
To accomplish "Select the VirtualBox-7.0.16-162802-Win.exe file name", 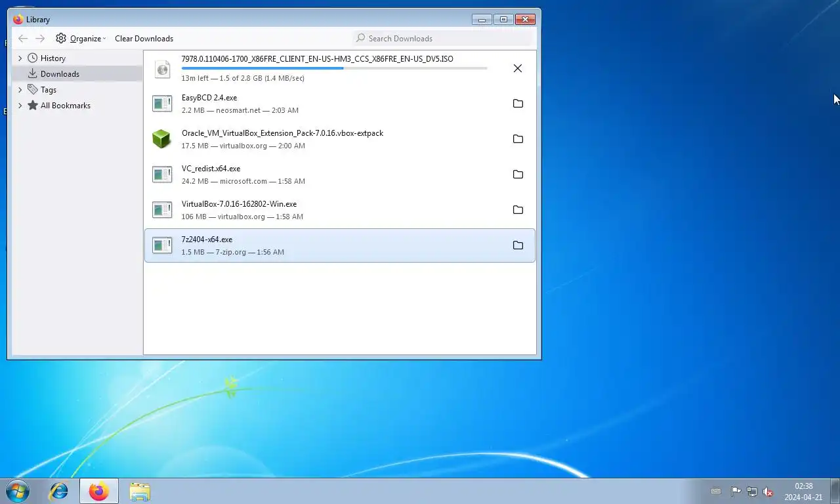I will click(239, 204).
